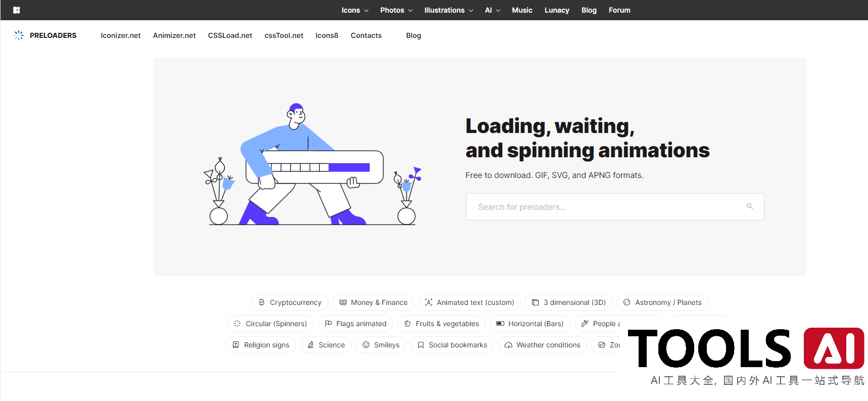Focus the Search for preloaders field
The width and height of the screenshot is (868, 401).
pyautogui.click(x=615, y=207)
